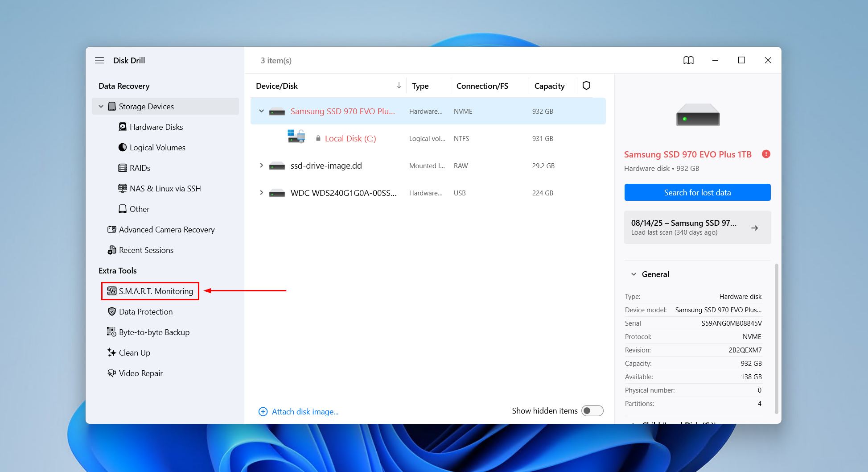Select the ssd-drive-image.dd name text

tap(326, 166)
